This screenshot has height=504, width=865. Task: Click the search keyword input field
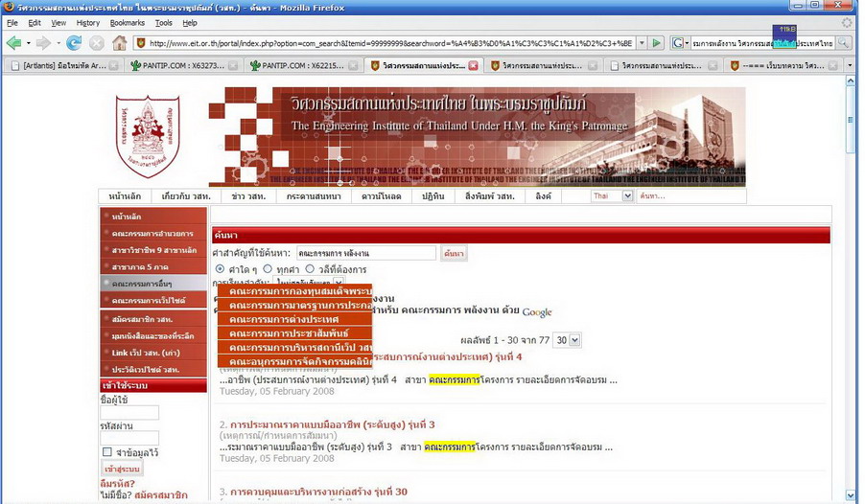click(x=365, y=253)
